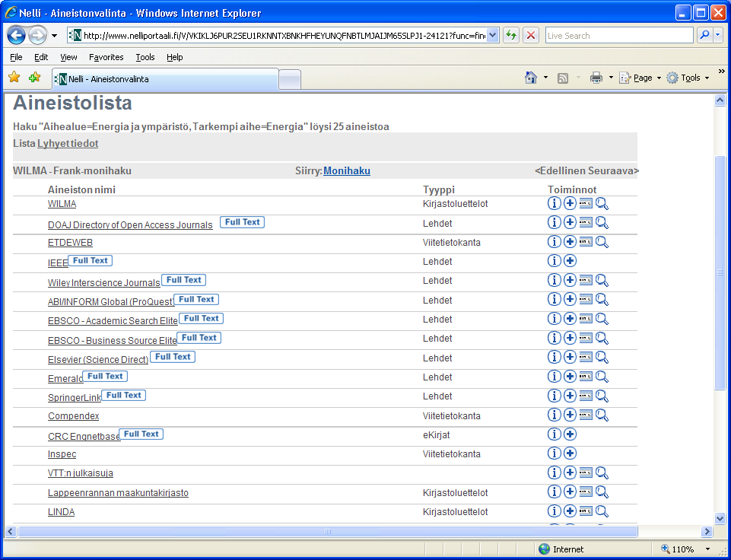Open the Favorites menu
This screenshot has width=731, height=560.
click(106, 57)
